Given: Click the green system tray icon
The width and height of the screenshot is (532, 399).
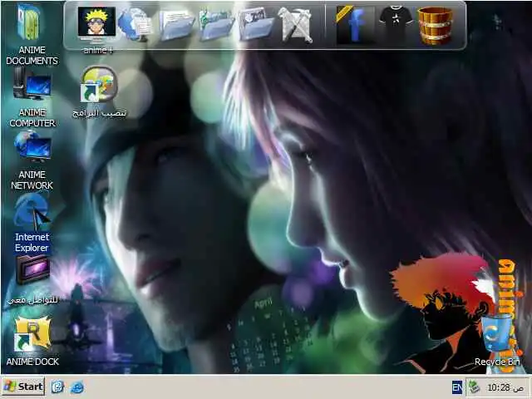Looking at the screenshot, I should tap(474, 387).
